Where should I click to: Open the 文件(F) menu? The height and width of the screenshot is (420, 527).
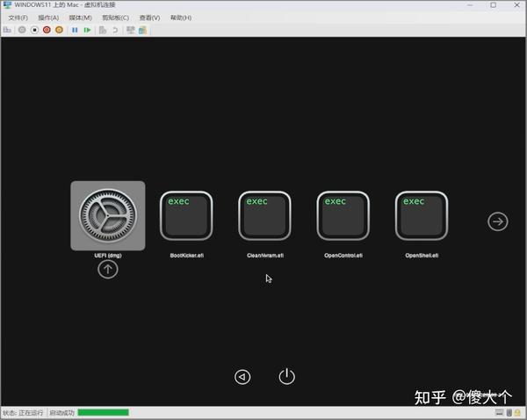click(x=18, y=18)
